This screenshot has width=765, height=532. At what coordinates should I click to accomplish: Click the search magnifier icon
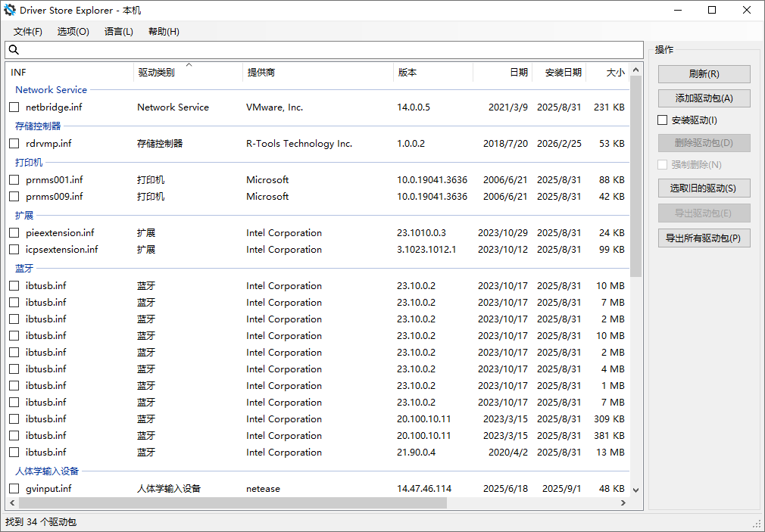[x=14, y=49]
